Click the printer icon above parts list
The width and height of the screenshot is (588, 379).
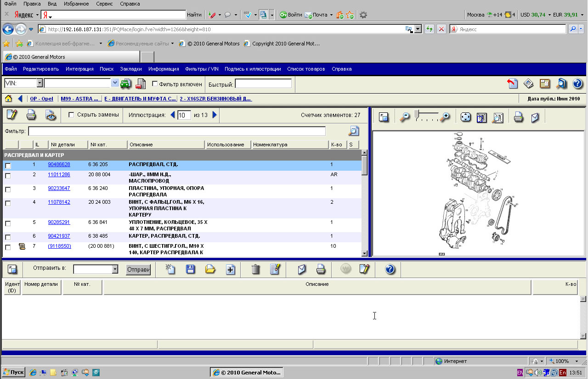pyautogui.click(x=31, y=115)
